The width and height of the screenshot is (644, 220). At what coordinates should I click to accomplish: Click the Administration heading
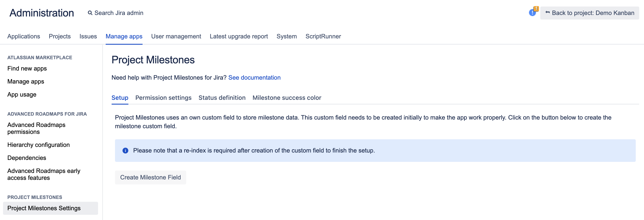click(42, 13)
